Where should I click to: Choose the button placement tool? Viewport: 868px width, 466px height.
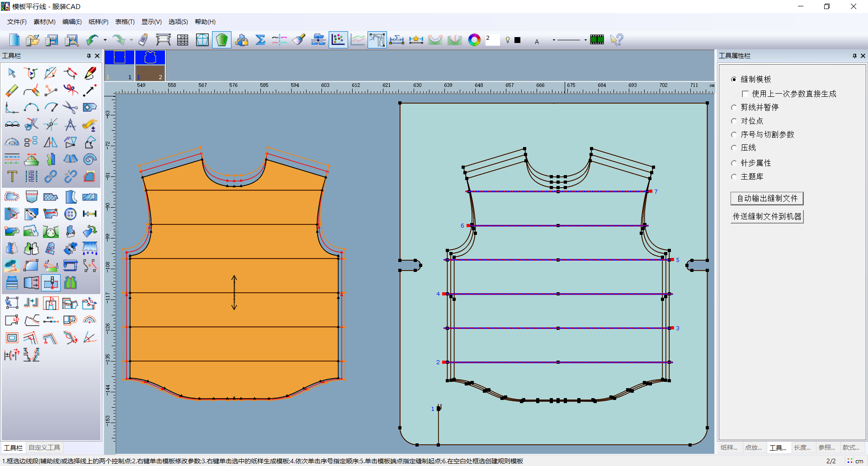click(x=70, y=214)
